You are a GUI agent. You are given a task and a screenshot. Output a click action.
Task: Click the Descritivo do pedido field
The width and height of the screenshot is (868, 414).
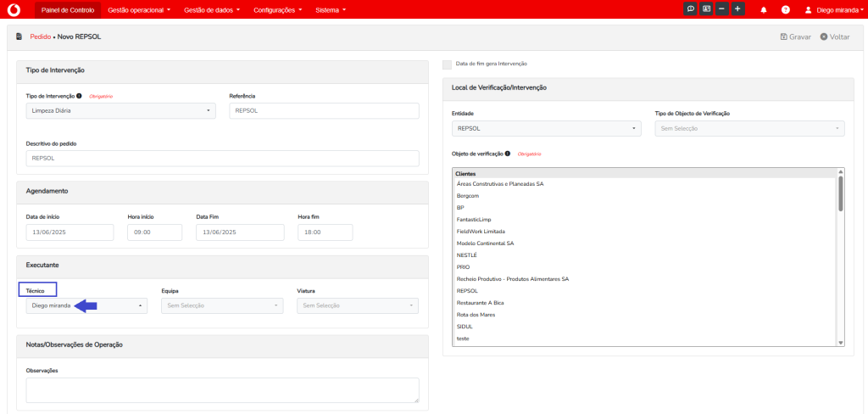tap(223, 158)
